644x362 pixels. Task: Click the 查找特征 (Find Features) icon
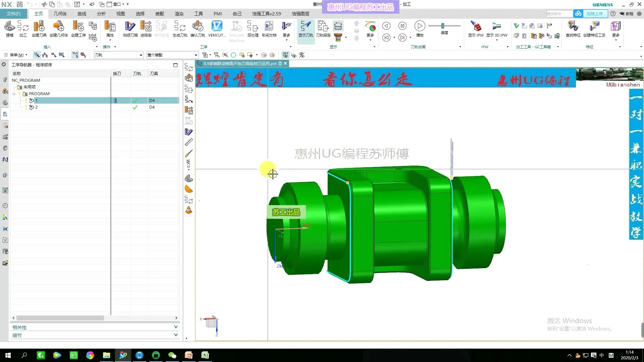573,28
